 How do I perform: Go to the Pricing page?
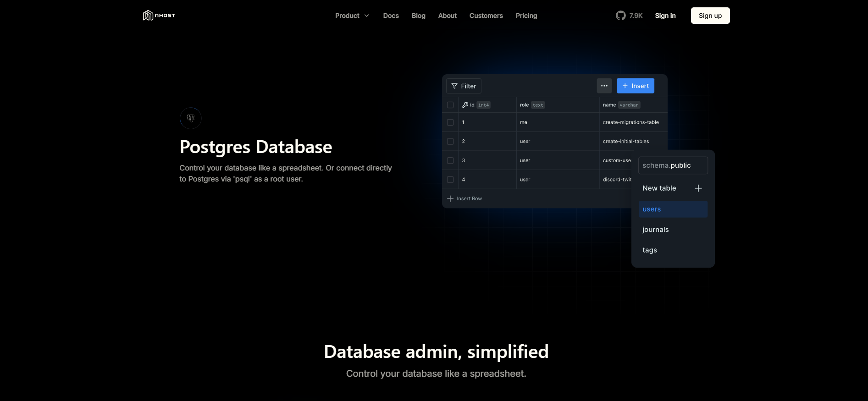(x=526, y=16)
